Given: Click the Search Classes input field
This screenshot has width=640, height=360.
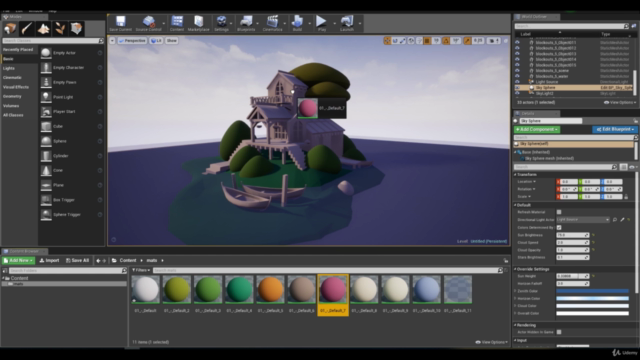Looking at the screenshot, I should [53, 40].
